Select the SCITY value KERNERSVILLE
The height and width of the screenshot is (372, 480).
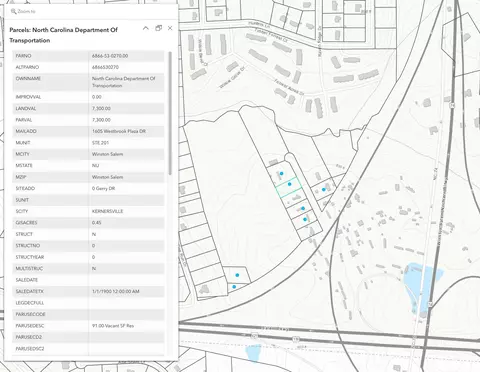tap(107, 211)
